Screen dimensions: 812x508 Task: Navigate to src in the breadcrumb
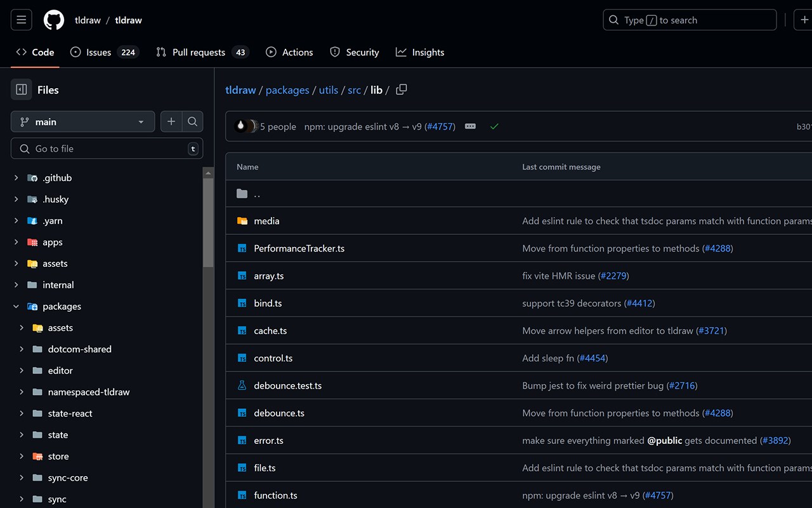click(x=354, y=90)
